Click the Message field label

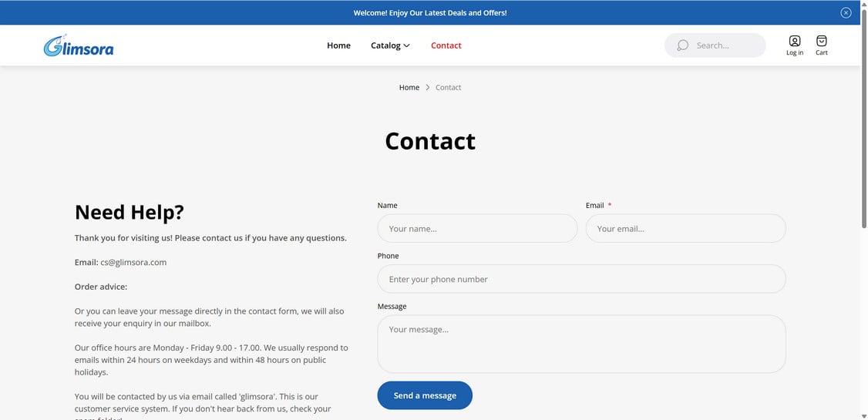pos(392,306)
